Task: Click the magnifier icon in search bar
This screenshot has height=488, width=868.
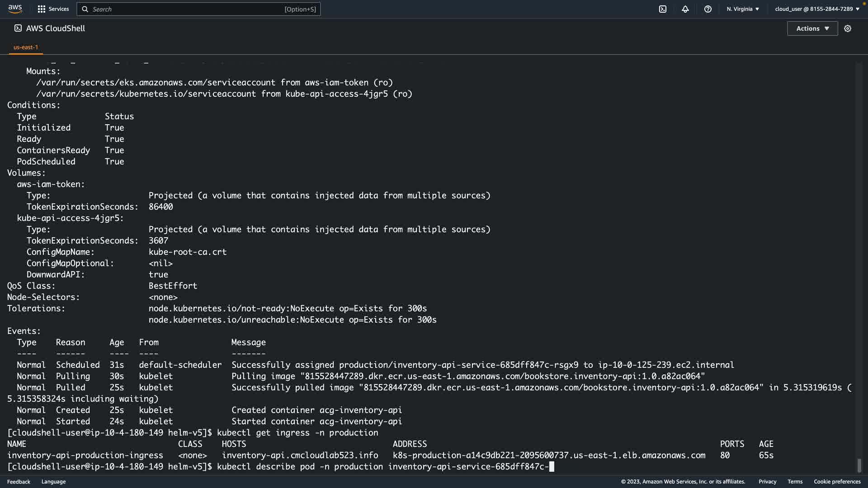Action: point(85,9)
